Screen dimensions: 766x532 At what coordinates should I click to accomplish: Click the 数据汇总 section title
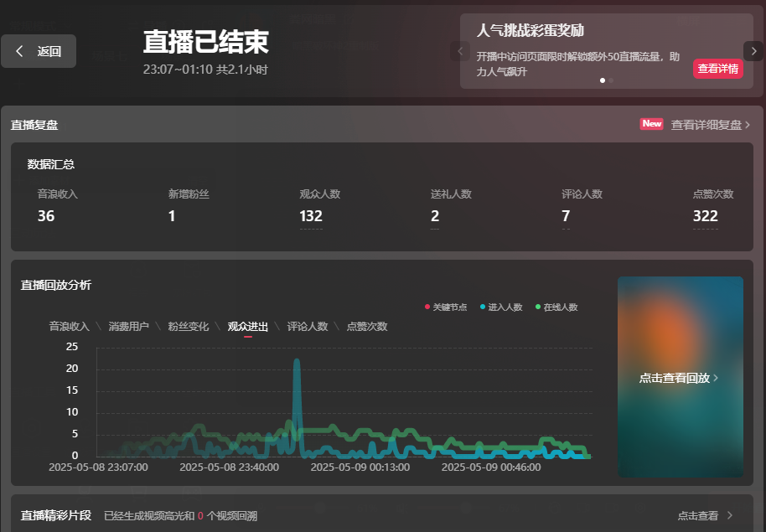click(x=51, y=165)
